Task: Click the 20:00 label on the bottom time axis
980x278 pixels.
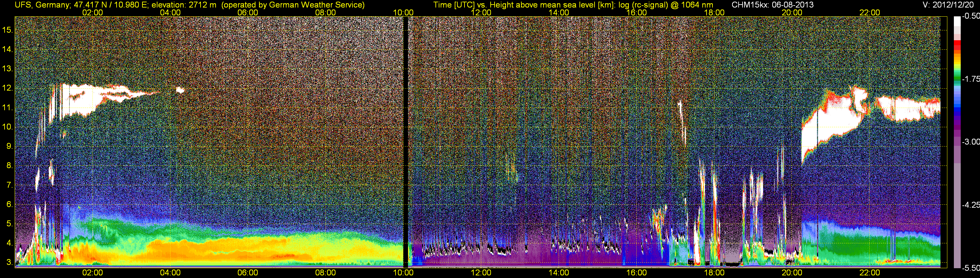Action: 792,273
